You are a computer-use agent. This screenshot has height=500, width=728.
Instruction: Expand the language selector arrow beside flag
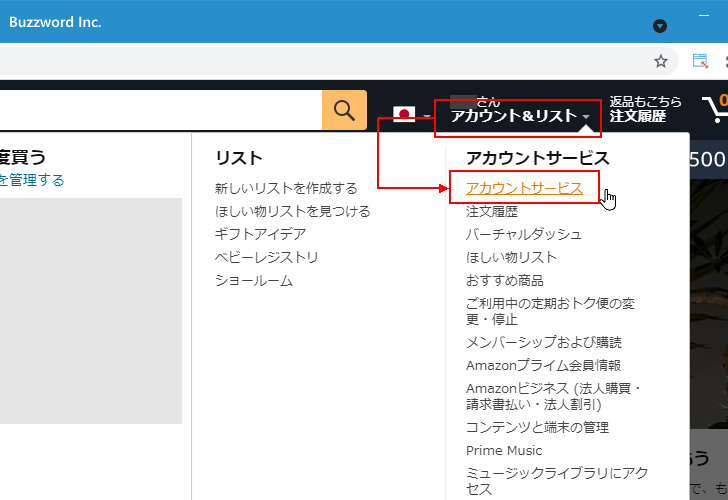click(x=427, y=116)
